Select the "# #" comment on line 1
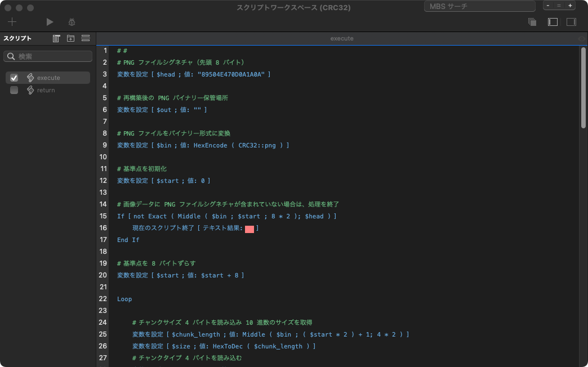The image size is (588, 367). click(122, 51)
